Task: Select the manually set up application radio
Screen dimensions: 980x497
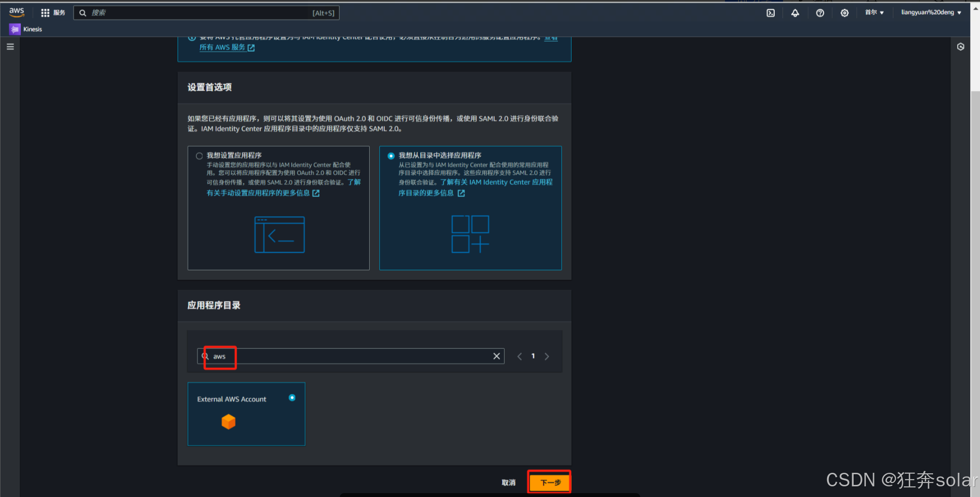Action: click(x=199, y=156)
